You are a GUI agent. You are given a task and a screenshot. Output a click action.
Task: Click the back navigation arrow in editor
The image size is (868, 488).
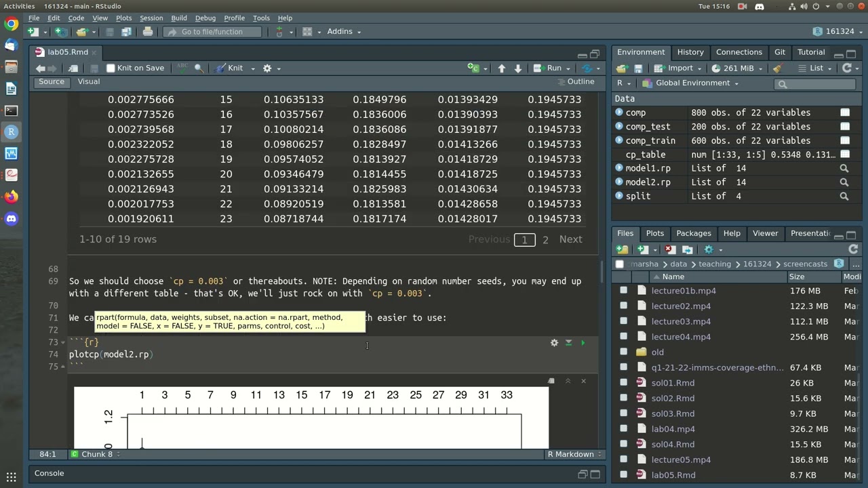click(x=40, y=68)
